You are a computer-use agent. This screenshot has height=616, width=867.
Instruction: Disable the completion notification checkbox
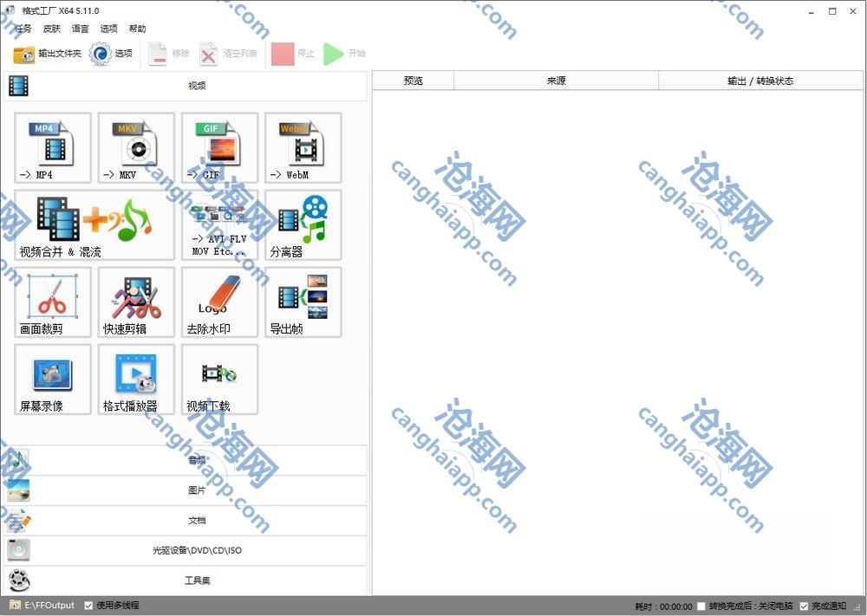pyautogui.click(x=804, y=606)
